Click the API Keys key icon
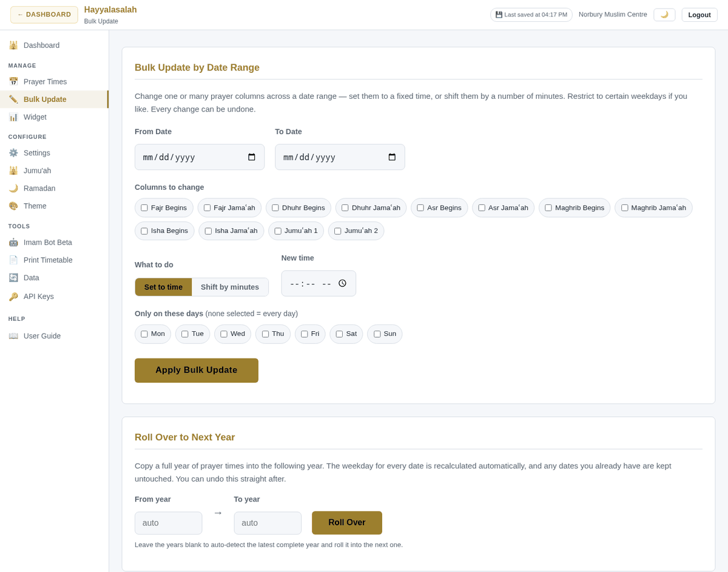 (x=13, y=296)
